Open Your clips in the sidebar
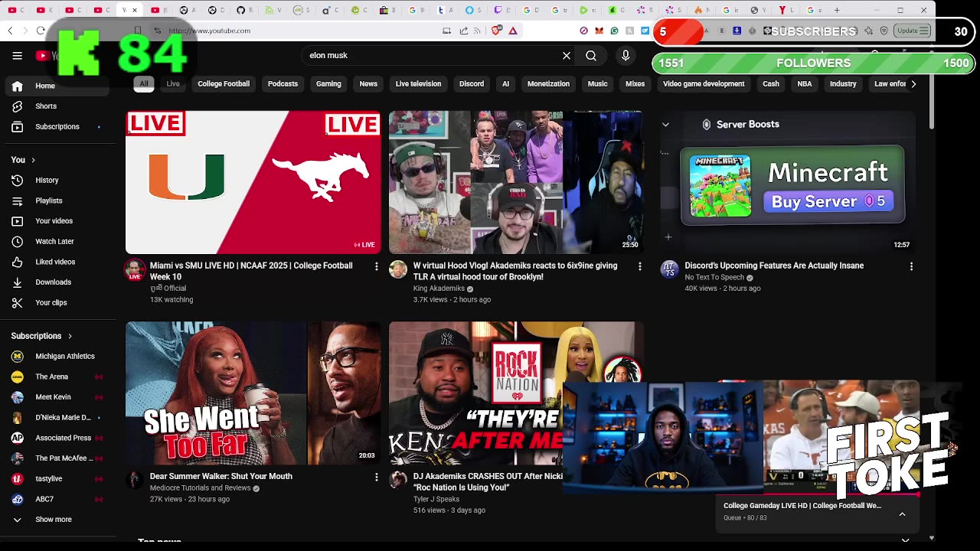Screen dimensions: 980x551 point(58,302)
